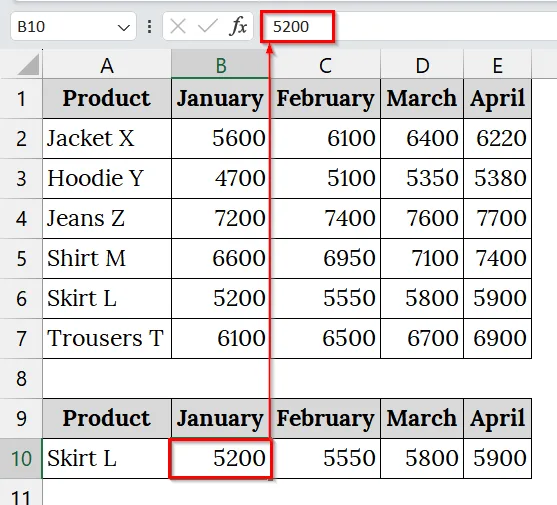
Task: Click the 5900 cell in row 10
Action: [497, 458]
